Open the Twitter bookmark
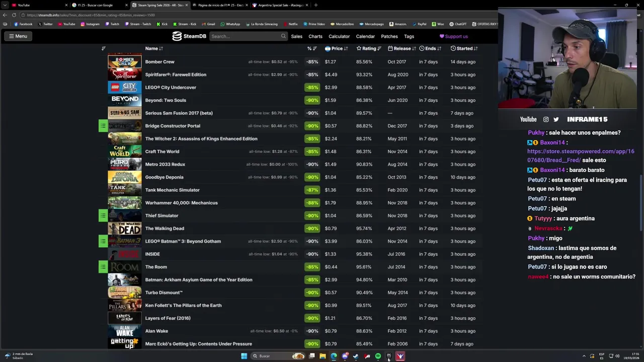This screenshot has width=644, height=362. (x=45, y=24)
